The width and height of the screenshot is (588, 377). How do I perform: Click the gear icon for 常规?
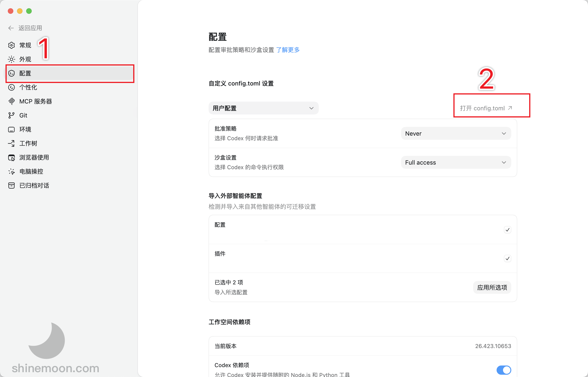coord(11,45)
